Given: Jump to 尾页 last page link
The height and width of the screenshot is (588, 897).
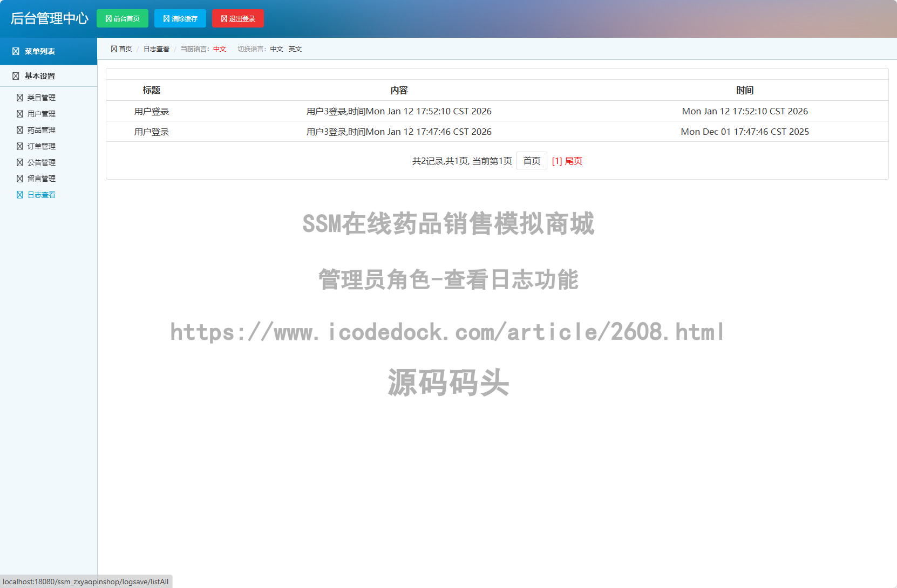Looking at the screenshot, I should [x=574, y=161].
